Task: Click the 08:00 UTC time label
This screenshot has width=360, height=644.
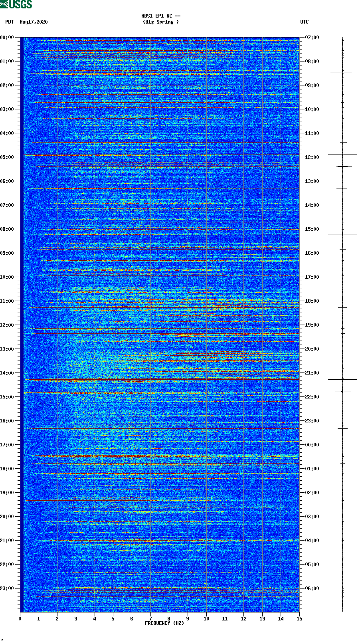Action: [312, 61]
